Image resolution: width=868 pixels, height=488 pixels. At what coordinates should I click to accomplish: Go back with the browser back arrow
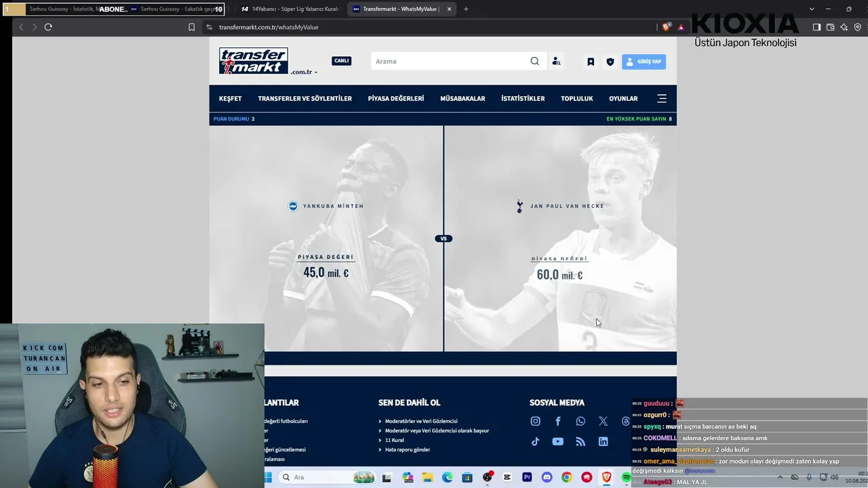tap(21, 27)
